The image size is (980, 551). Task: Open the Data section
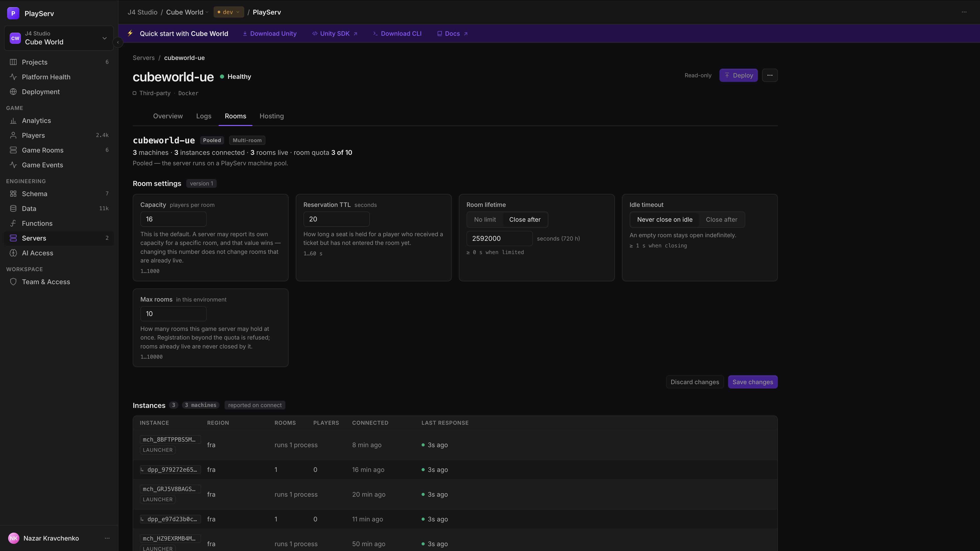click(x=59, y=208)
